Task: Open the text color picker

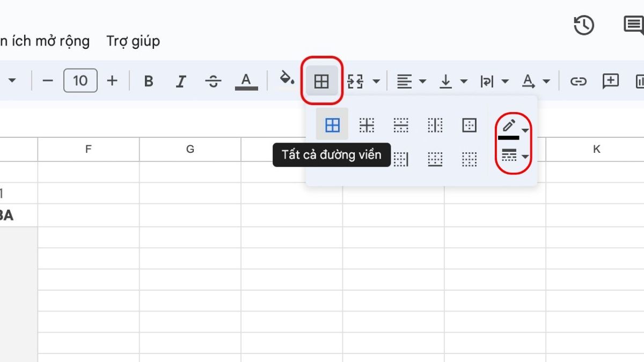Action: (x=246, y=82)
